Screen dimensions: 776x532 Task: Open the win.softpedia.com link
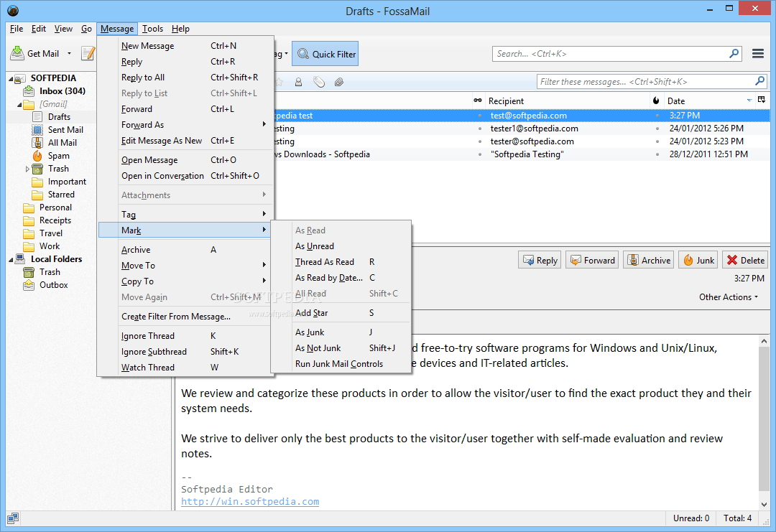point(249,502)
